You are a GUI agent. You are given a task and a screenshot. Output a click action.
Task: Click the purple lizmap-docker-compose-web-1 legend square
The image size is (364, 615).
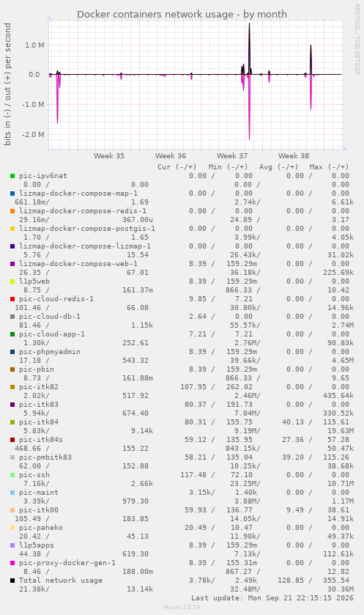pyautogui.click(x=12, y=264)
